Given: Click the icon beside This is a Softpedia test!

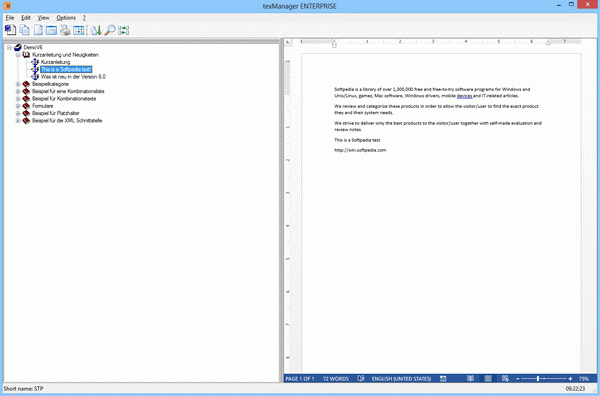Looking at the screenshot, I should pyautogui.click(x=35, y=69).
